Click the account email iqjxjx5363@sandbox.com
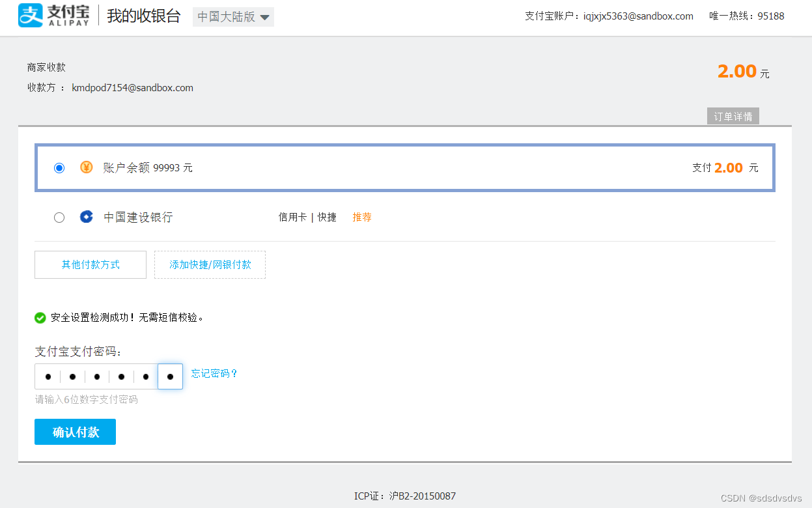Image resolution: width=812 pixels, height=508 pixels. pyautogui.click(x=637, y=16)
